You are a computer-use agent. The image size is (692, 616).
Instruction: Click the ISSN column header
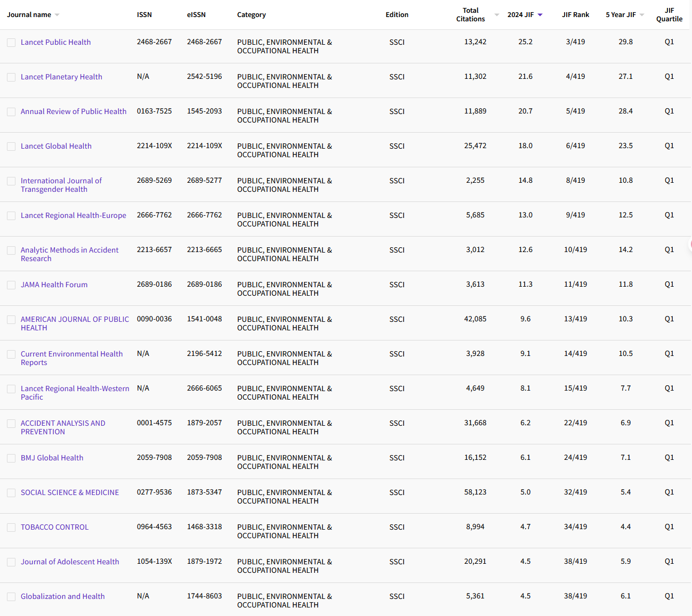pyautogui.click(x=144, y=14)
